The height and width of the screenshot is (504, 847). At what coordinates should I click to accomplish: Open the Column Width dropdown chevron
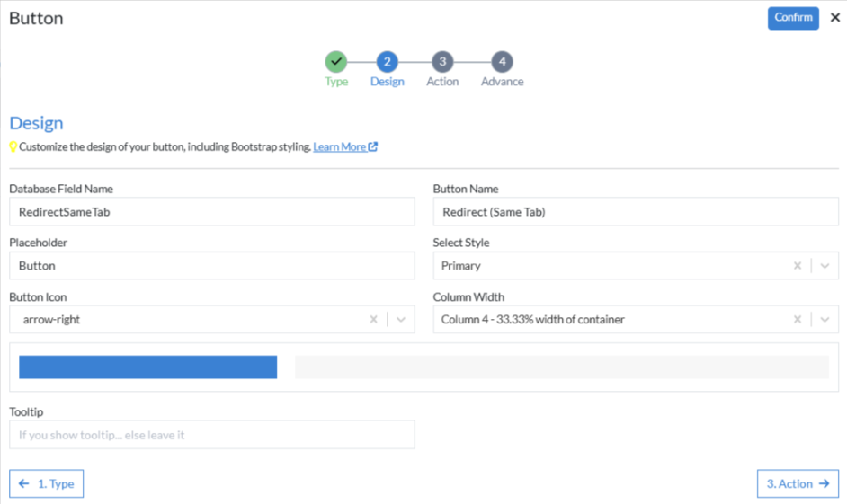coord(825,320)
